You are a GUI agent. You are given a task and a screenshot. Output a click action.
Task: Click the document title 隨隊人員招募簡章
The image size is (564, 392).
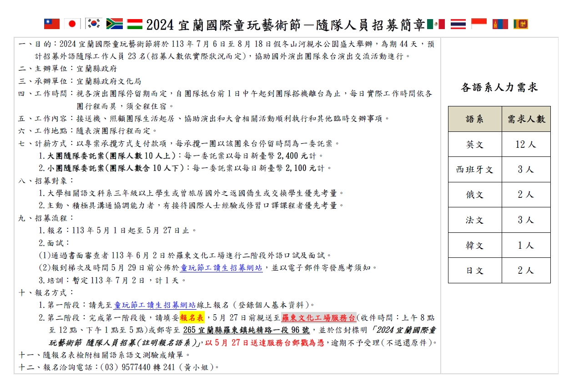tap(363, 25)
